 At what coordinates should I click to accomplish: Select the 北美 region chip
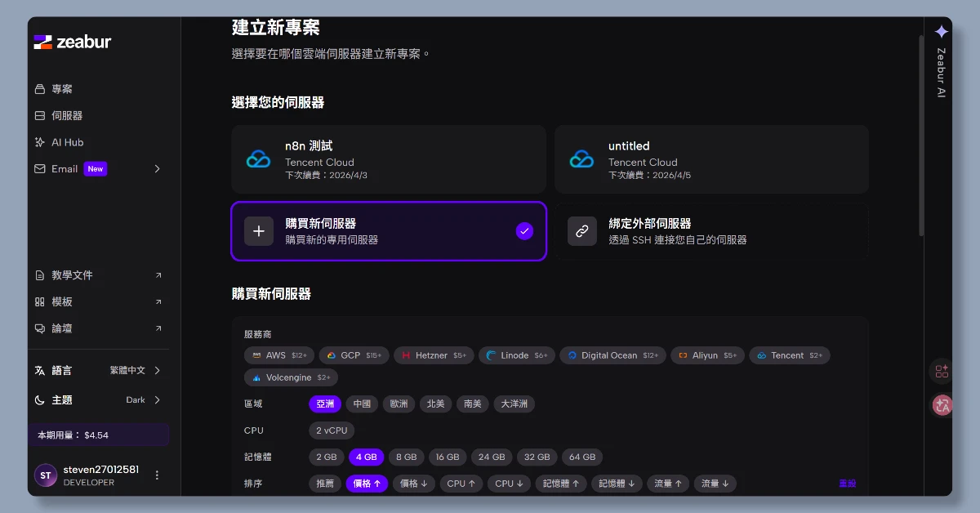435,404
